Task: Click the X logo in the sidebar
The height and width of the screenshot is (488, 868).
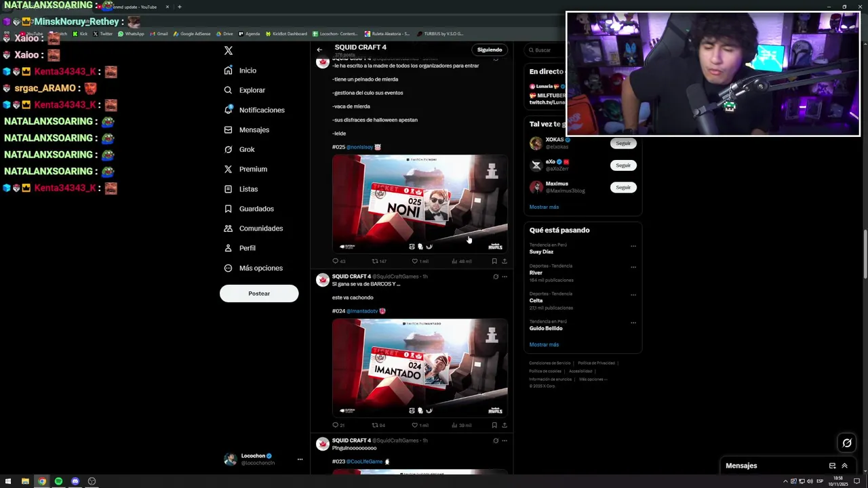Action: click(x=229, y=51)
